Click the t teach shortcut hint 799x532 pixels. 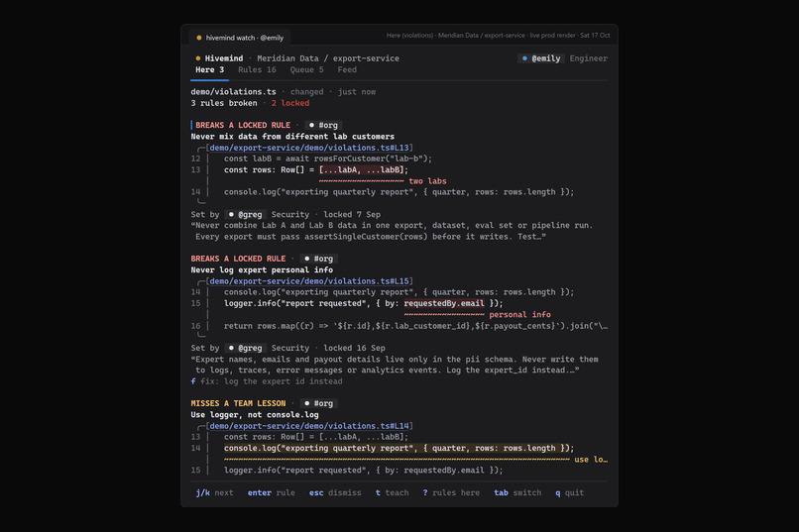(x=392, y=492)
